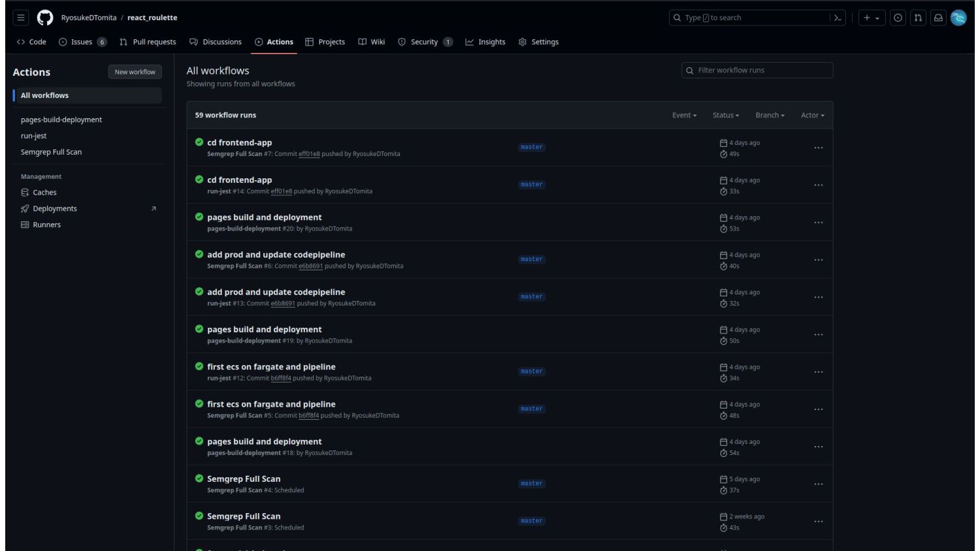Switch to the Insights tab

point(485,42)
